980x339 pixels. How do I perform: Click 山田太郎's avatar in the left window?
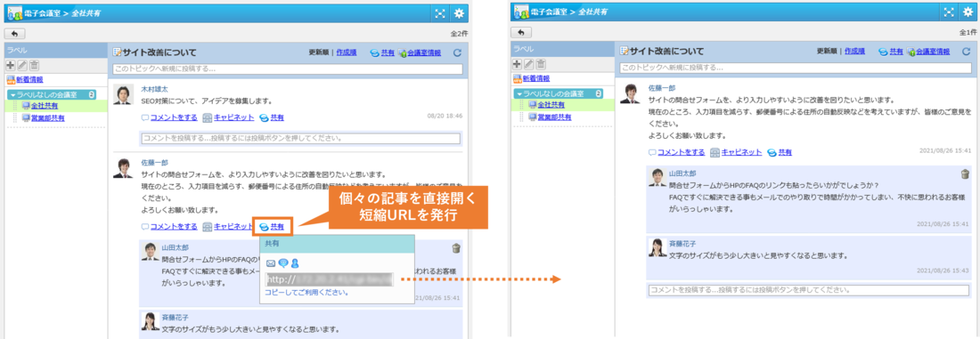(150, 252)
